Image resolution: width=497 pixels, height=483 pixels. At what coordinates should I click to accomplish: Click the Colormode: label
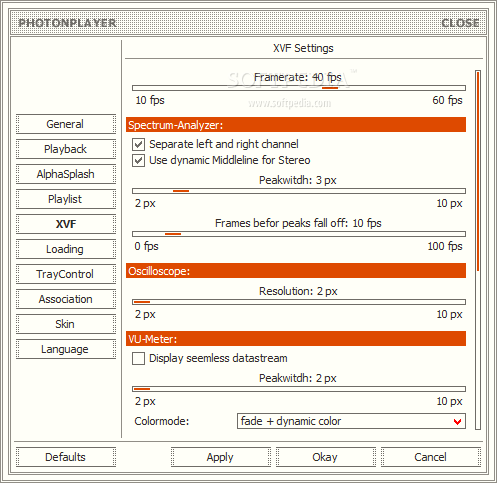(x=162, y=421)
